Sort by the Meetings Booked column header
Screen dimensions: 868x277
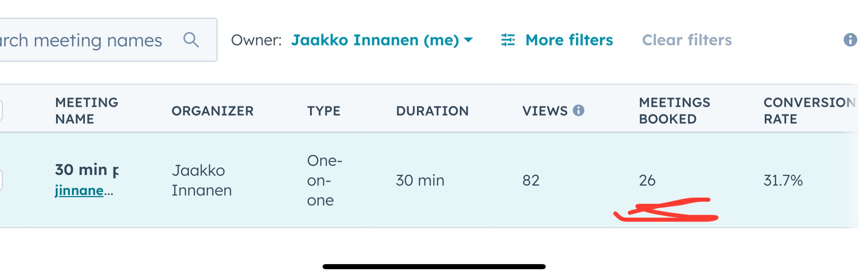coord(674,111)
